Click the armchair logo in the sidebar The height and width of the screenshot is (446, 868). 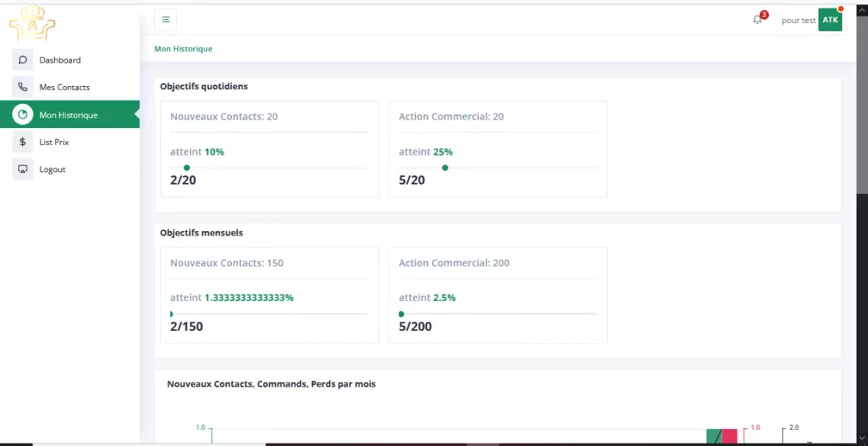32,23
